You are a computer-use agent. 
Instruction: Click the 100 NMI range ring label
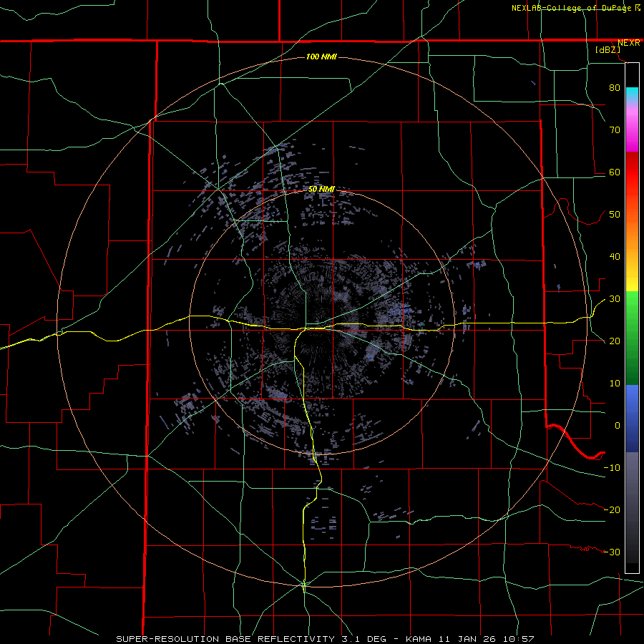click(321, 57)
